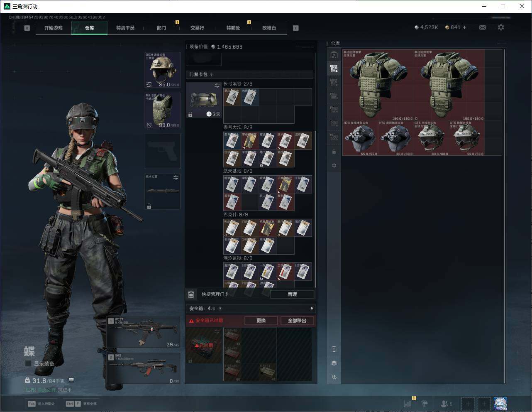Open the 改枪台 tab
The height and width of the screenshot is (412, 532).
coord(269,28)
